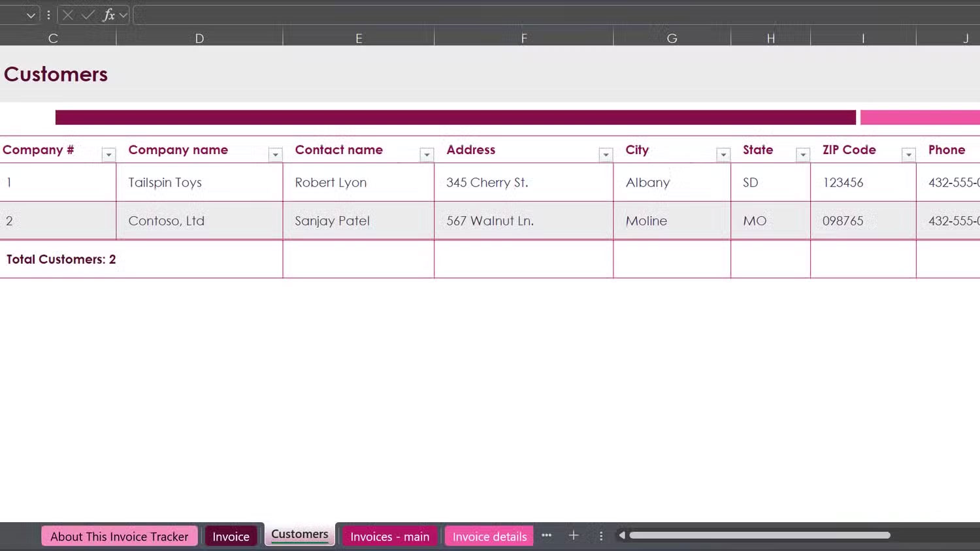Open the State column filter dropdown
The height and width of the screenshot is (551, 980).
click(802, 155)
